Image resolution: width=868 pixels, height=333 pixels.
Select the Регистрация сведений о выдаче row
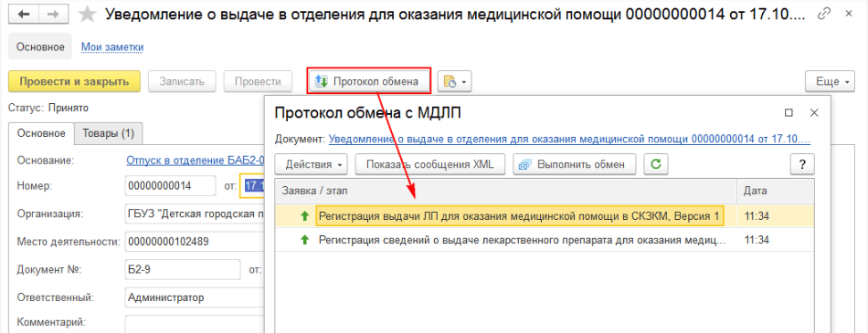[x=545, y=241]
